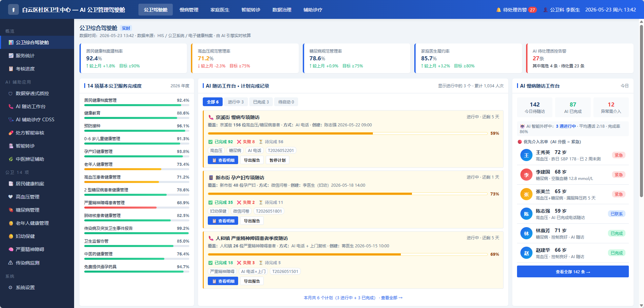Switch to 家庭医生 top tab
Screen dimensions: 644x308
point(220,10)
